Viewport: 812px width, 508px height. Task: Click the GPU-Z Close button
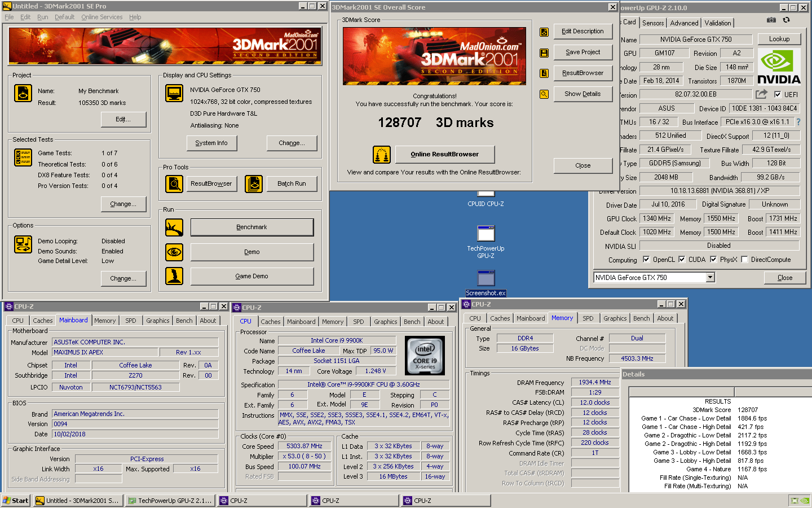point(785,278)
